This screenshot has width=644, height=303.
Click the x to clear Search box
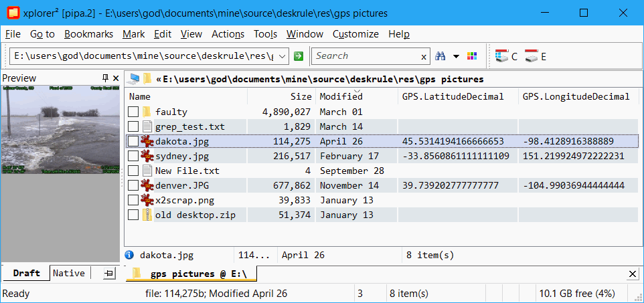pyautogui.click(x=424, y=57)
